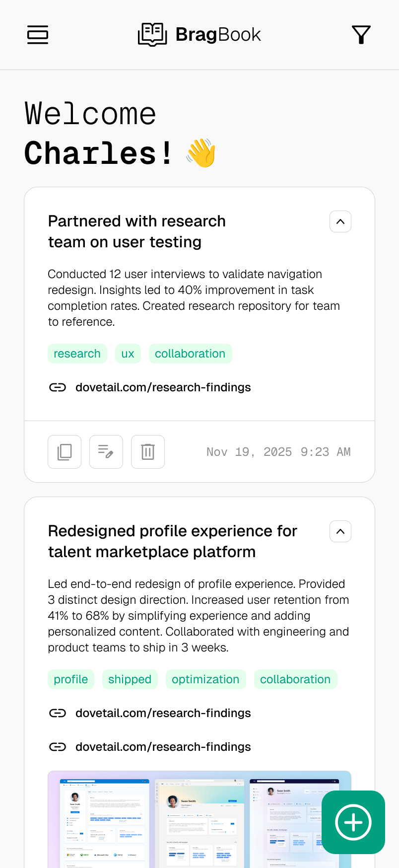This screenshot has height=868, width=399.
Task: Open second dovetail link in profile card
Action: click(163, 747)
